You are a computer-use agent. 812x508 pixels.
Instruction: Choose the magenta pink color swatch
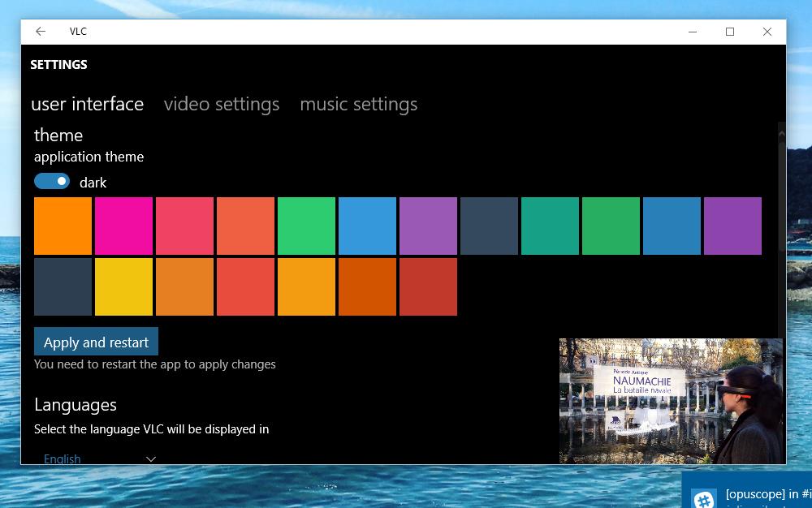coord(123,226)
